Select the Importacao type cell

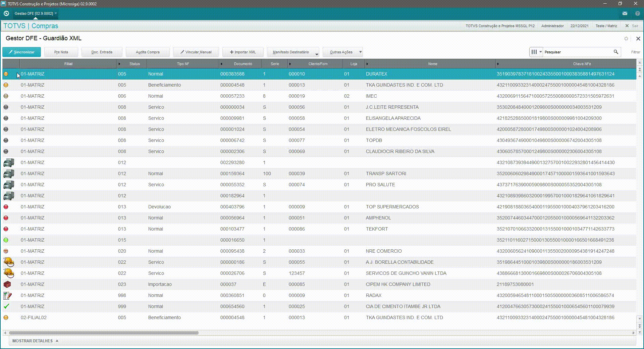(160, 284)
